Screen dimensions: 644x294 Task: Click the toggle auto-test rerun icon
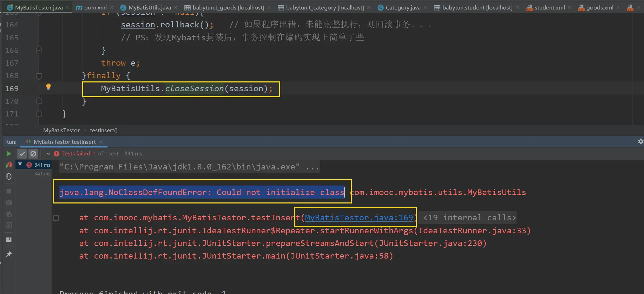tap(9, 176)
